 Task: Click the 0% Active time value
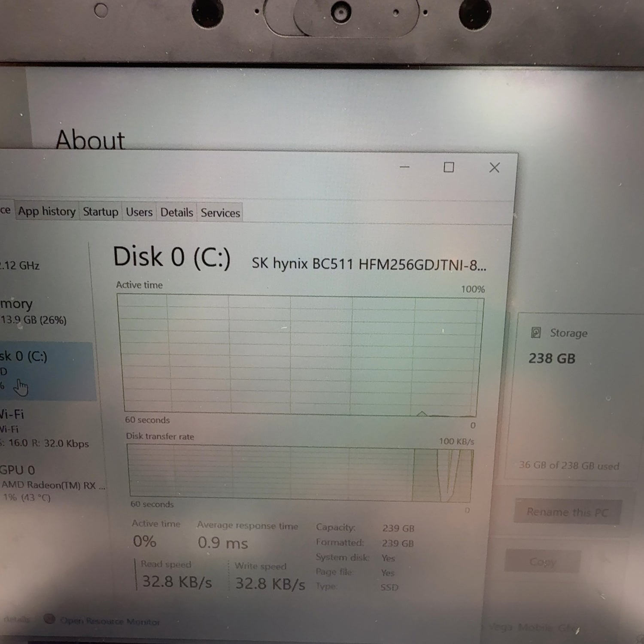pyautogui.click(x=144, y=541)
